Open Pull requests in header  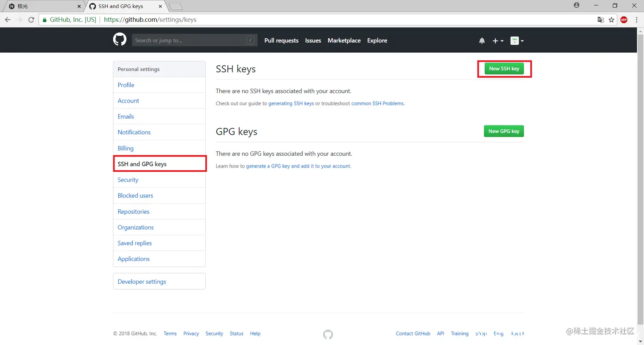pyautogui.click(x=282, y=40)
